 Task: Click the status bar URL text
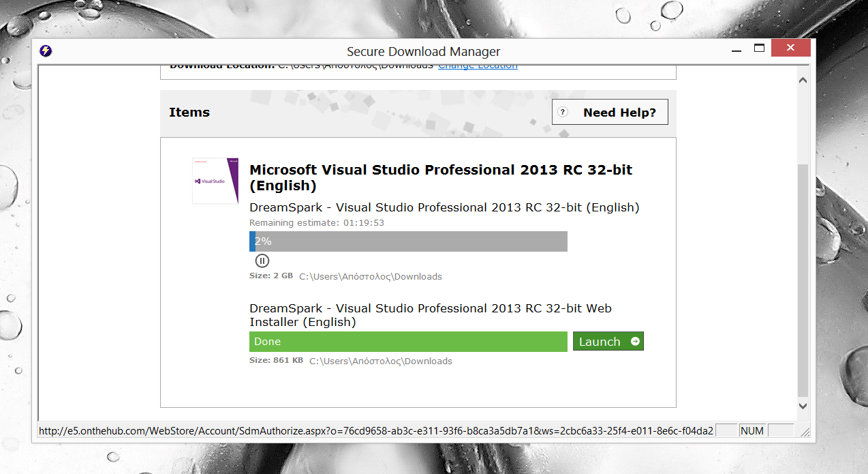coord(376,431)
